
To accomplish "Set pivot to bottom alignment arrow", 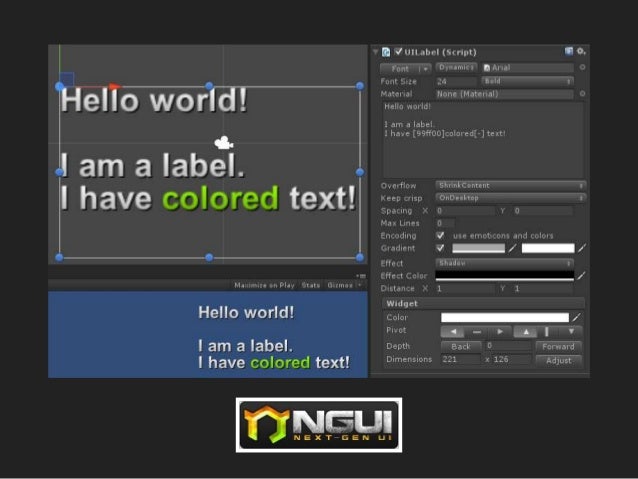I will (571, 332).
